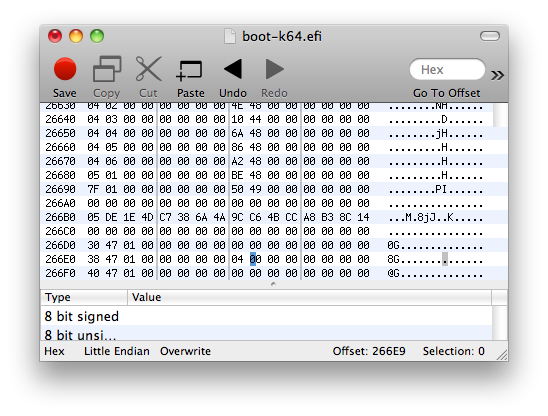
Task: Click the red Save toolbar icon
Action: coord(65,69)
